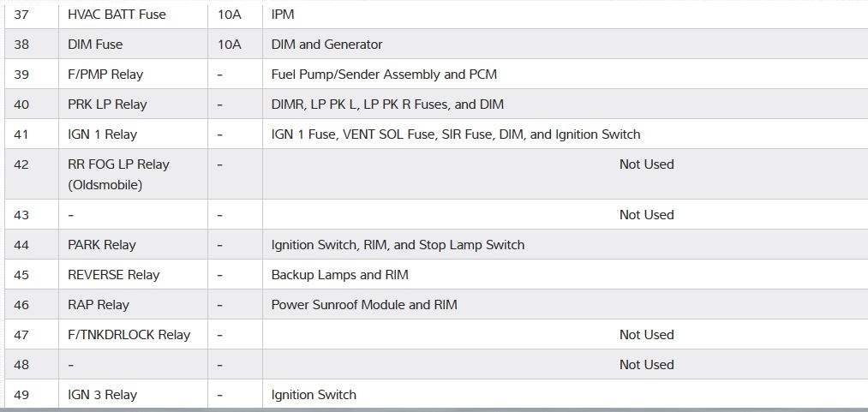Image resolution: width=868 pixels, height=412 pixels.
Task: Click the IGN 3 Relay name
Action: coord(102,395)
